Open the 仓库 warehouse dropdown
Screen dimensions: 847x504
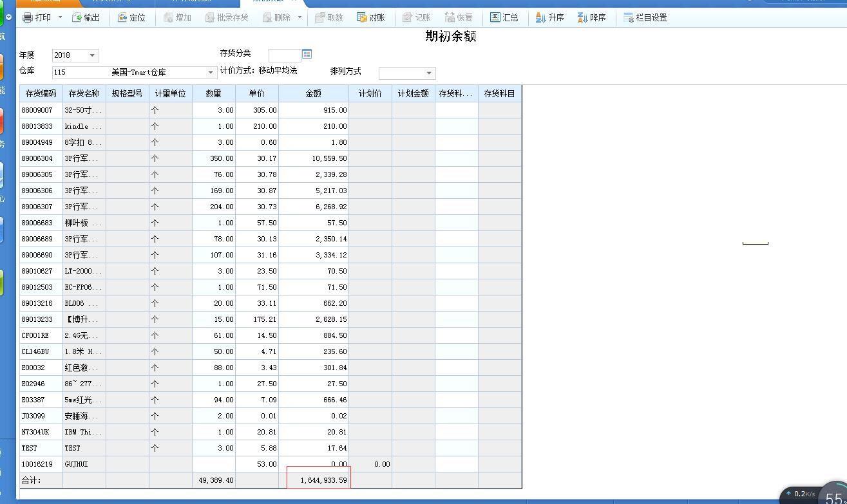210,72
